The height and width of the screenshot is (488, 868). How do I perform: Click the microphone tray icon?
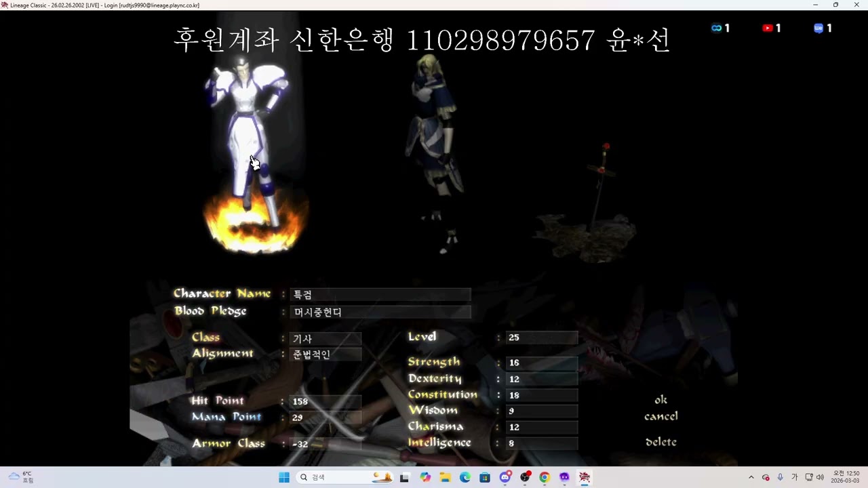[781, 477]
